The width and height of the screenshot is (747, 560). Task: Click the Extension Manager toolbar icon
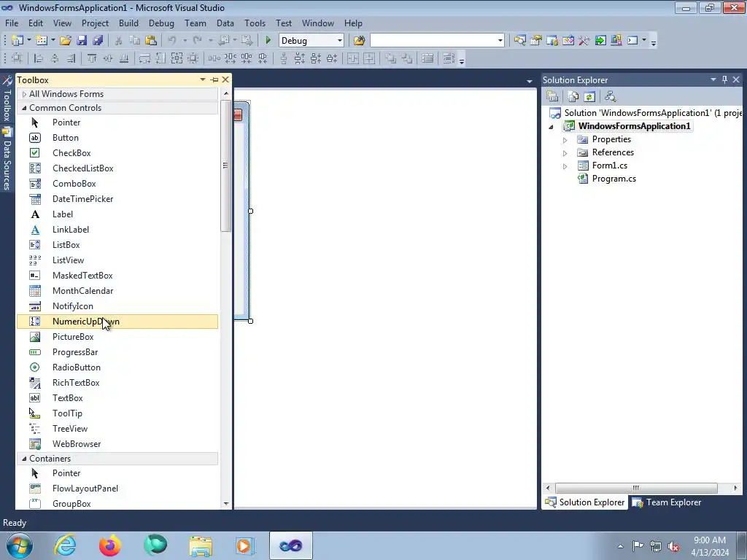(x=616, y=41)
